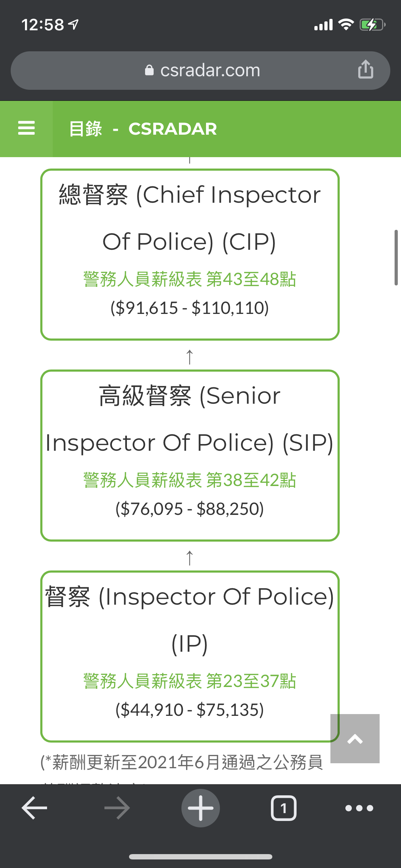The height and width of the screenshot is (868, 401).
Task: Tap the home indicator bar
Action: (201, 857)
